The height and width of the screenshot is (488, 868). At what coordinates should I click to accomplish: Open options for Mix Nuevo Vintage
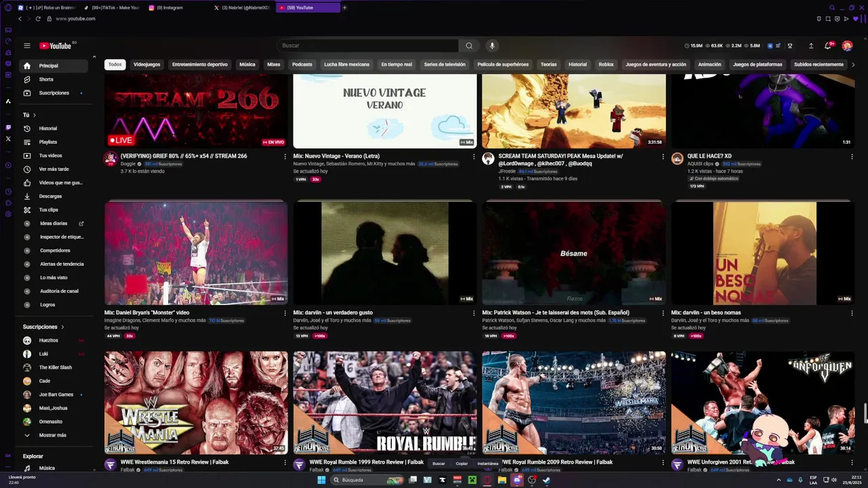click(x=474, y=157)
